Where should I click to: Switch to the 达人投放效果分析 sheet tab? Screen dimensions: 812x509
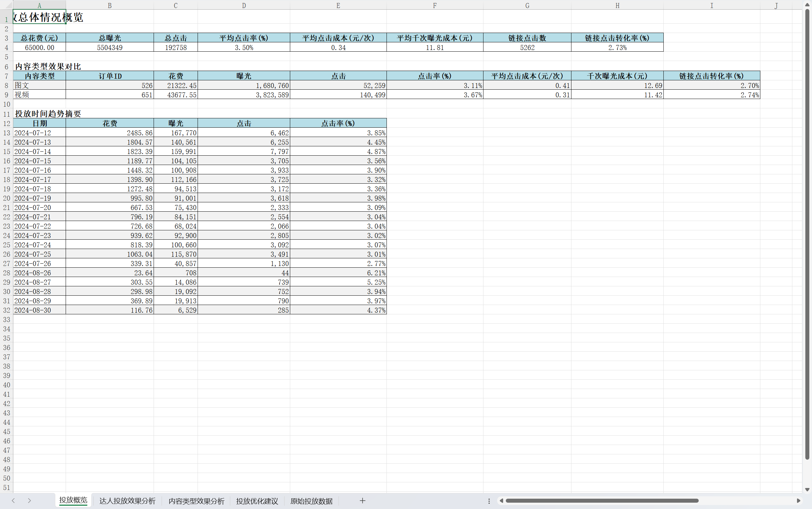point(127,501)
